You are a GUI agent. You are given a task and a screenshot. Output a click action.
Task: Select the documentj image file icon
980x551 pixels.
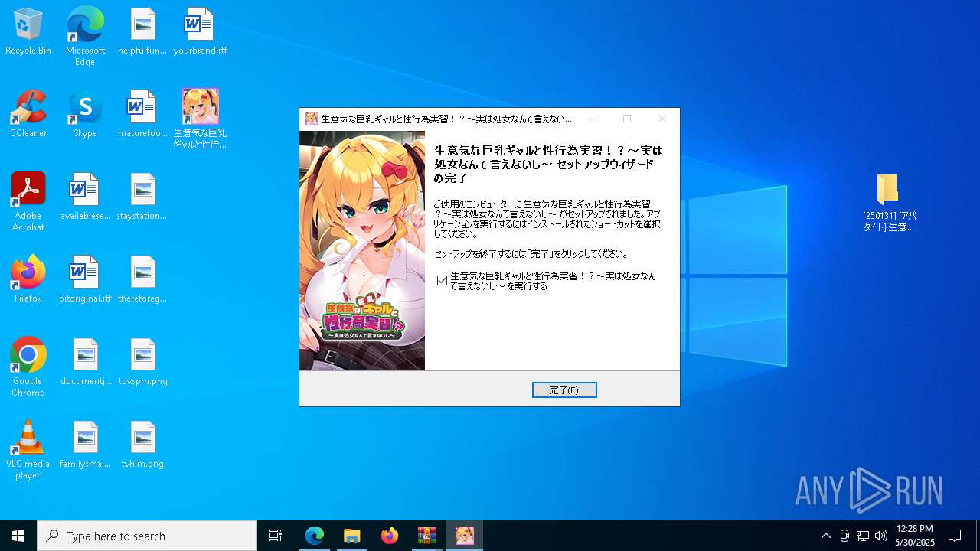click(85, 362)
